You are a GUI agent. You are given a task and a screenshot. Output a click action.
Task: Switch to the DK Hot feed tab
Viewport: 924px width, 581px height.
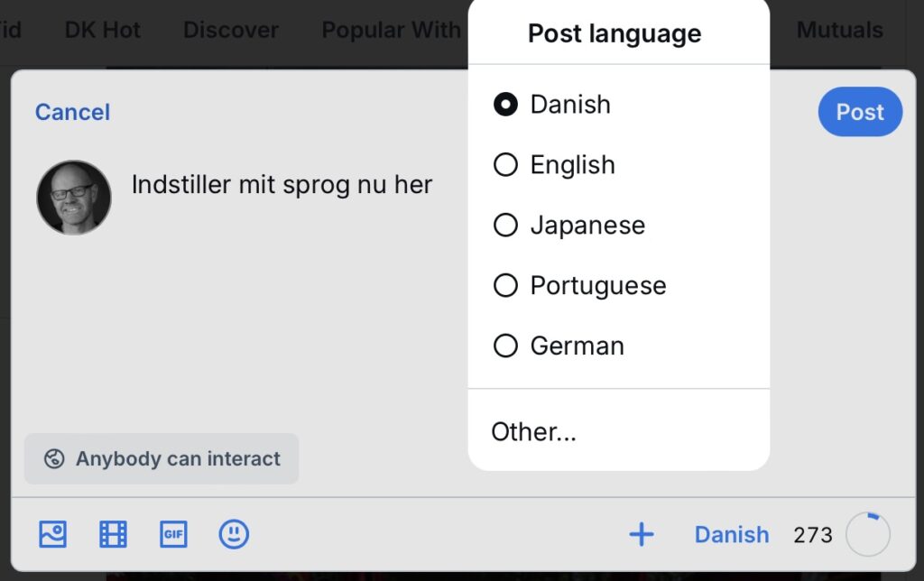(x=103, y=30)
